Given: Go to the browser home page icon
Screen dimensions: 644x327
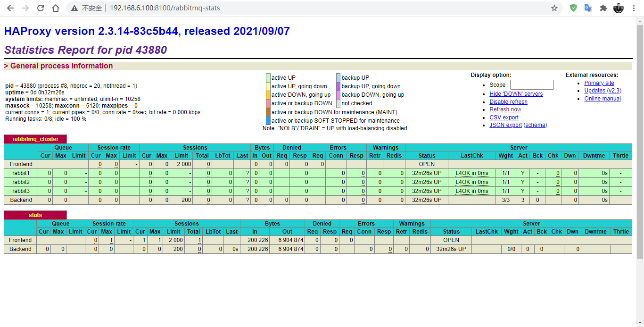Looking at the screenshot, I should pyautogui.click(x=56, y=8).
